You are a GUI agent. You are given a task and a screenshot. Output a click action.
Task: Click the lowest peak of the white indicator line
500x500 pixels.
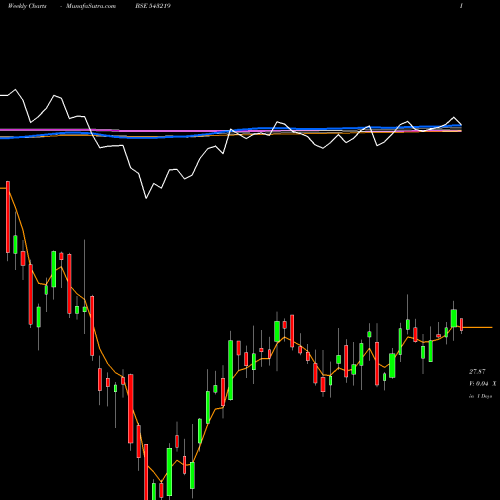point(146,198)
